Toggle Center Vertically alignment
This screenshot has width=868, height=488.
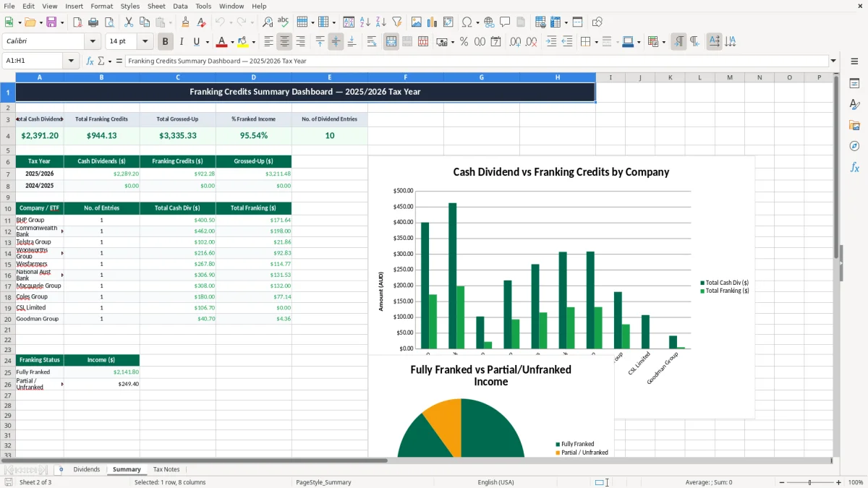coord(336,42)
